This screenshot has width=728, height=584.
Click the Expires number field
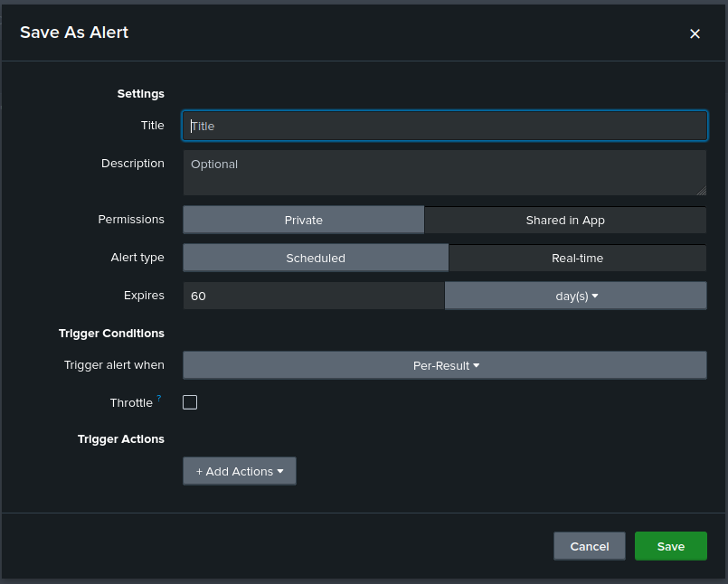[314, 296]
